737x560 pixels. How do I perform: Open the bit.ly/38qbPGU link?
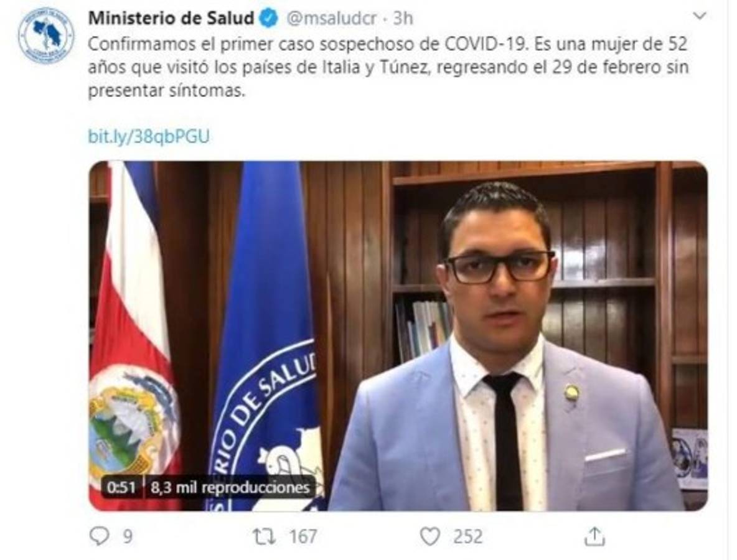(x=149, y=136)
